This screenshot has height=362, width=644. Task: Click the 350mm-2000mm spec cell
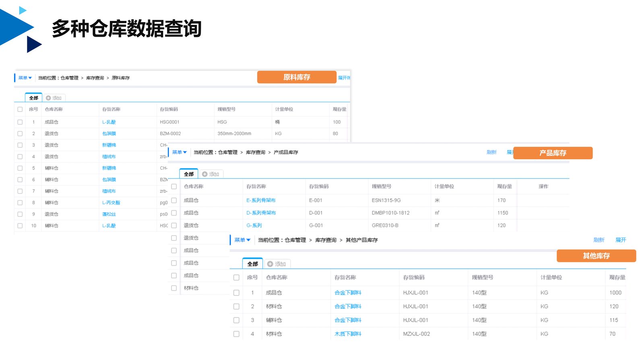(234, 134)
